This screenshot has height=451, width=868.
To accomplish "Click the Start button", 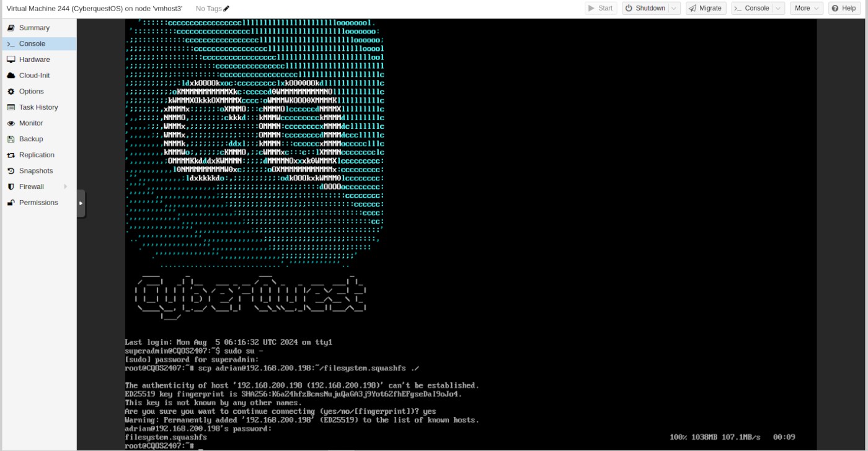I will [601, 8].
